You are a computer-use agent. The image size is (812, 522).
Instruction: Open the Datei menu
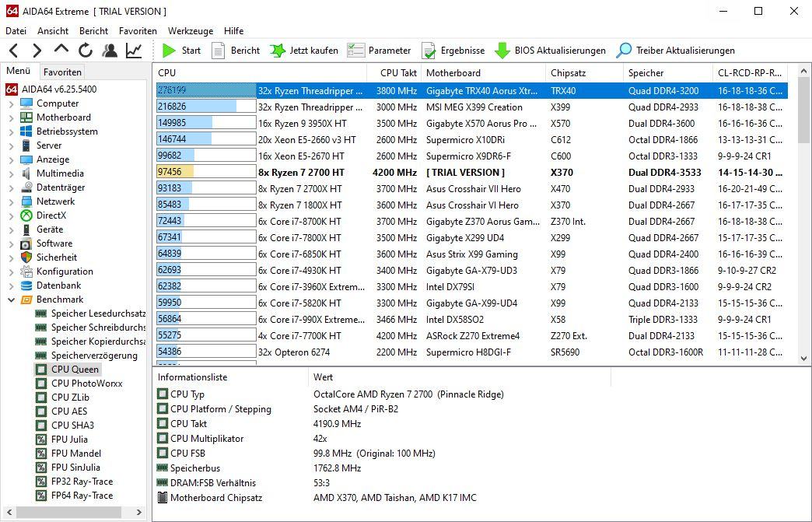click(16, 31)
